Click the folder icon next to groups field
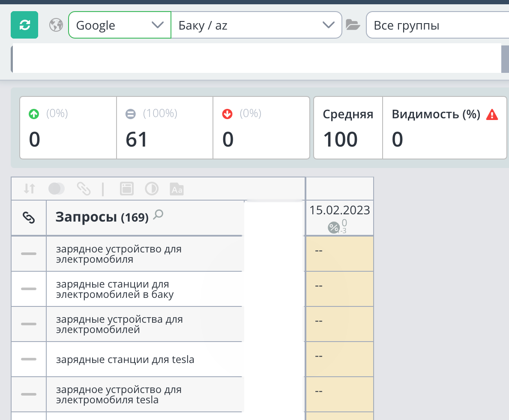This screenshot has width=509, height=420. [353, 25]
